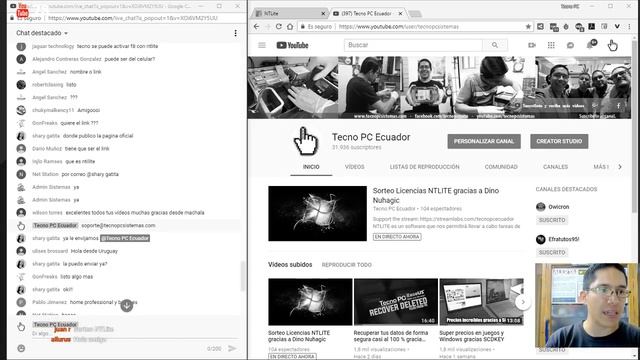The height and width of the screenshot is (360, 640).
Task: Click soporte@tecnopcsistemas.com chat message
Action: [118, 225]
